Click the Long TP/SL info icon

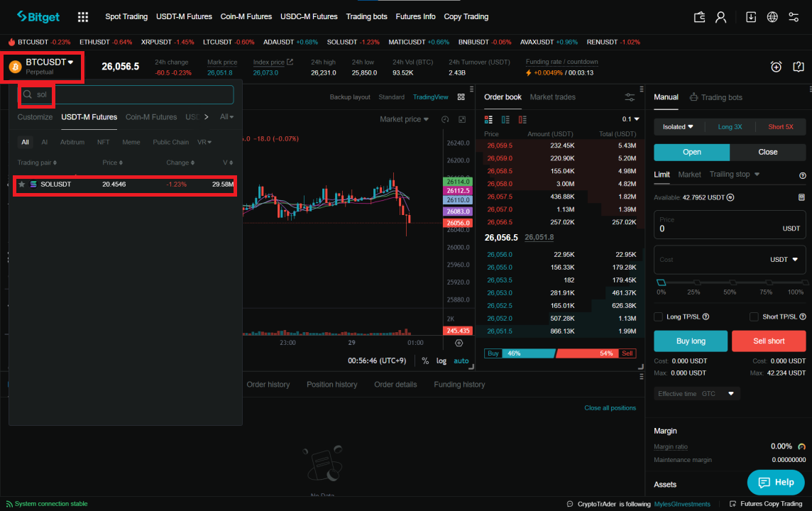706,317
